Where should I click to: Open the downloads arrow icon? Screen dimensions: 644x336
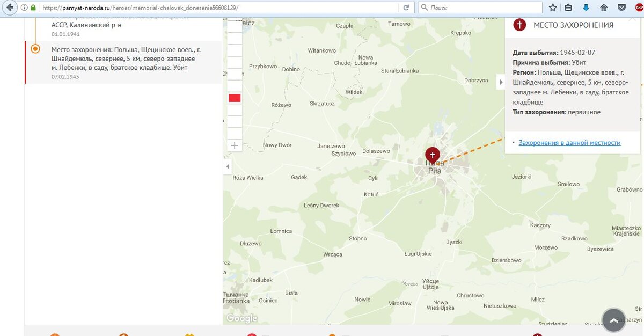pyautogui.click(x=586, y=8)
